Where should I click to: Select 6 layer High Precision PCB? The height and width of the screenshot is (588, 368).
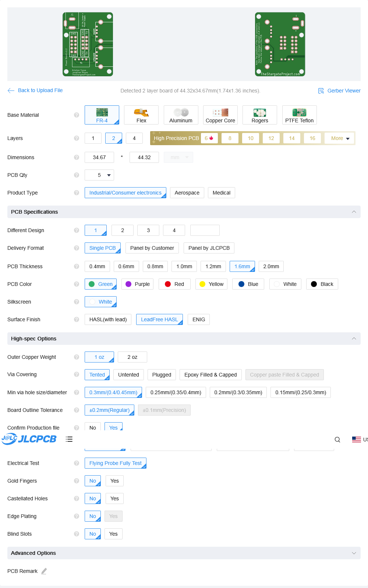coord(209,138)
